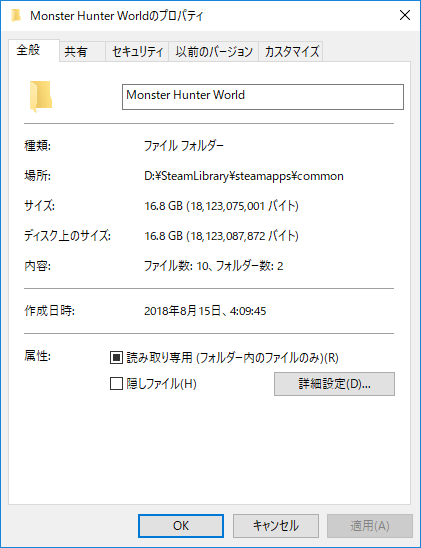Screen dimensions: 421x548
Task: Click the title text Monster Hunter Worldのプロパティ
Action: pyautogui.click(x=117, y=16)
